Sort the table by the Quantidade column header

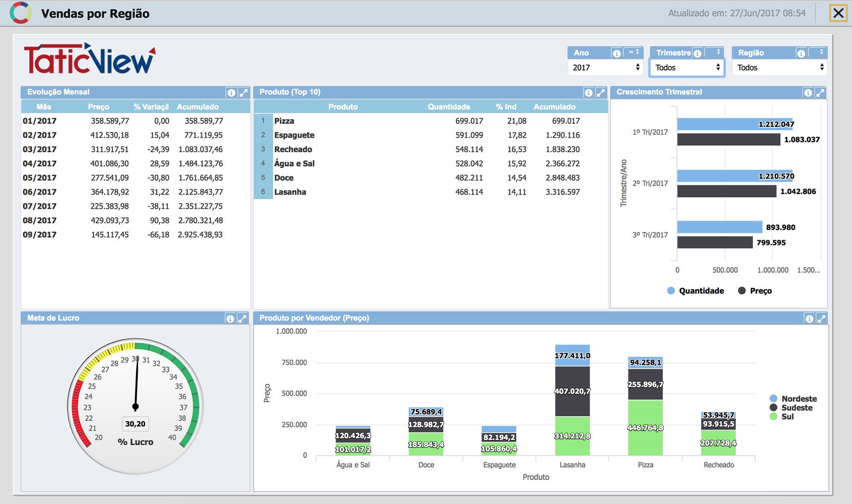coord(449,107)
